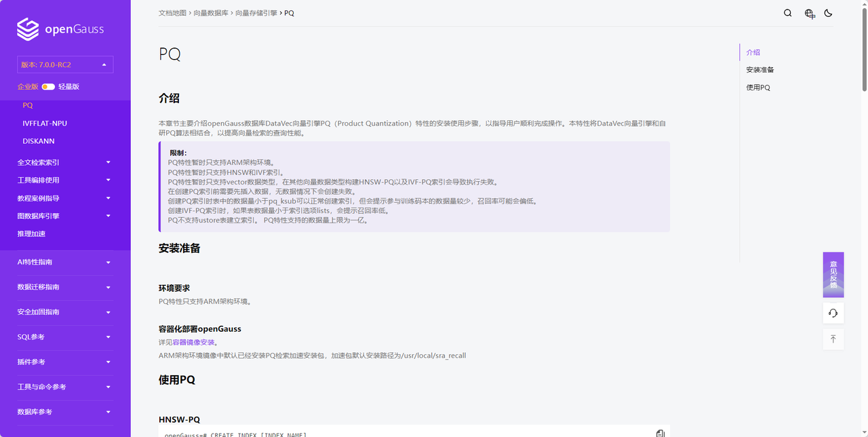Switch to dark mode moon icon

pyautogui.click(x=828, y=13)
